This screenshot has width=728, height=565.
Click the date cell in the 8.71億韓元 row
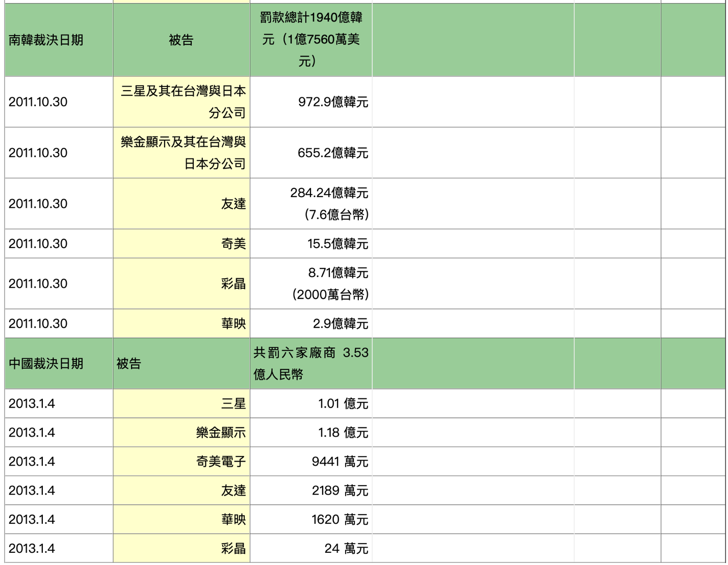point(59,284)
